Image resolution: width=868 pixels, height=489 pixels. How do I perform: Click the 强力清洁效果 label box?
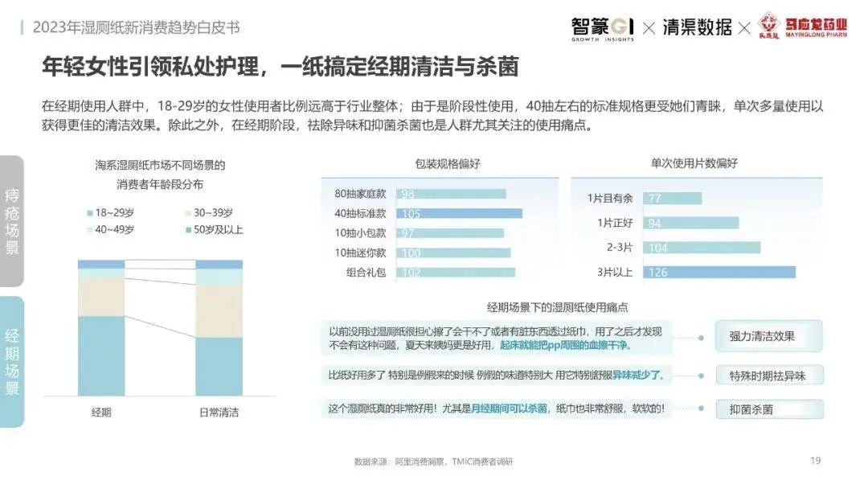(x=768, y=336)
